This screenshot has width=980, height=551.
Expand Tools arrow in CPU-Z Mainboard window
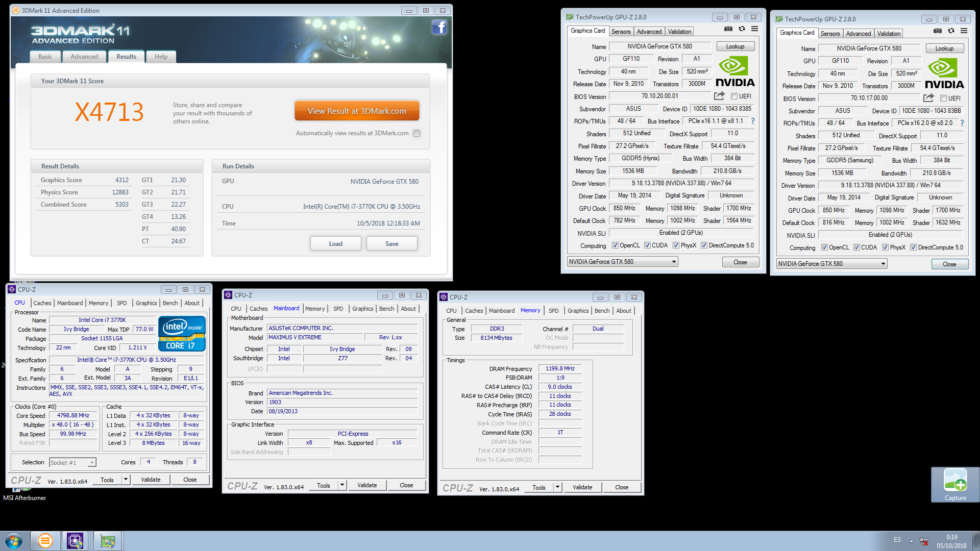pos(342,485)
